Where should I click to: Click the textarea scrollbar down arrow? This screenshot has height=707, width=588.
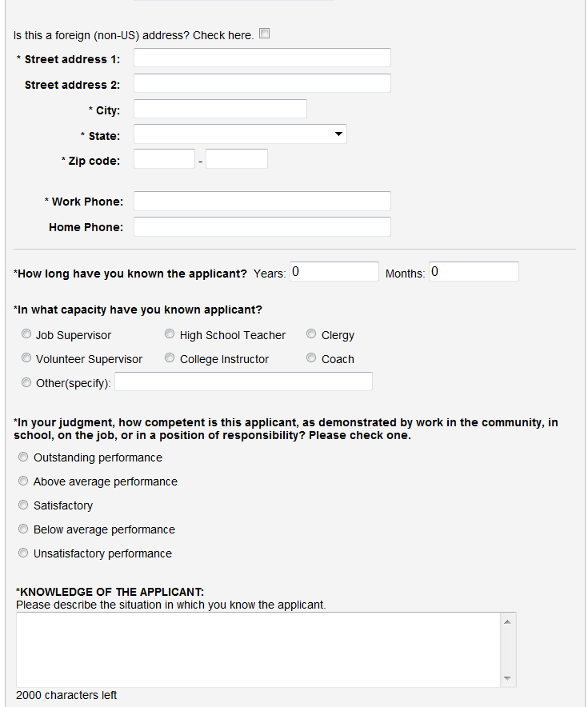pos(508,679)
